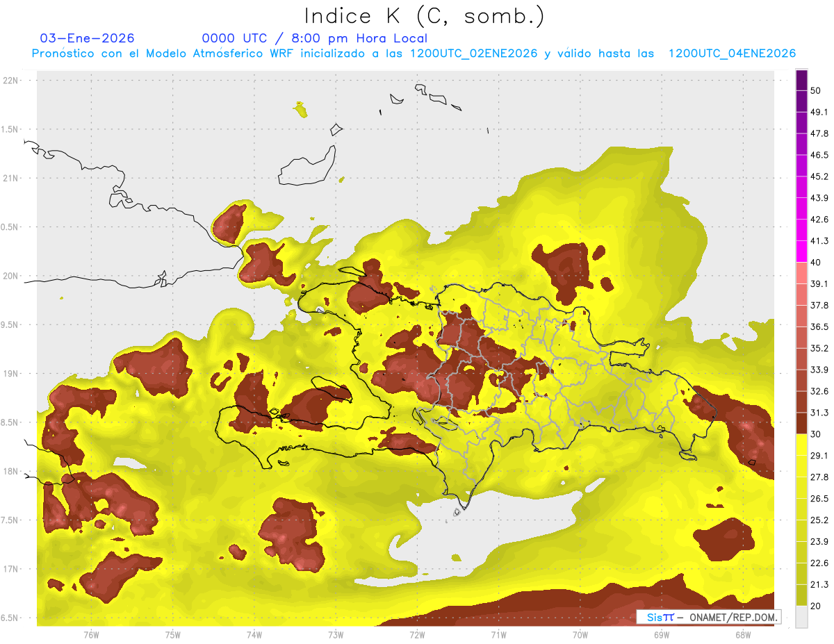The width and height of the screenshot is (834, 644).
Task: Click the color scale value '33.9'
Action: (x=819, y=370)
